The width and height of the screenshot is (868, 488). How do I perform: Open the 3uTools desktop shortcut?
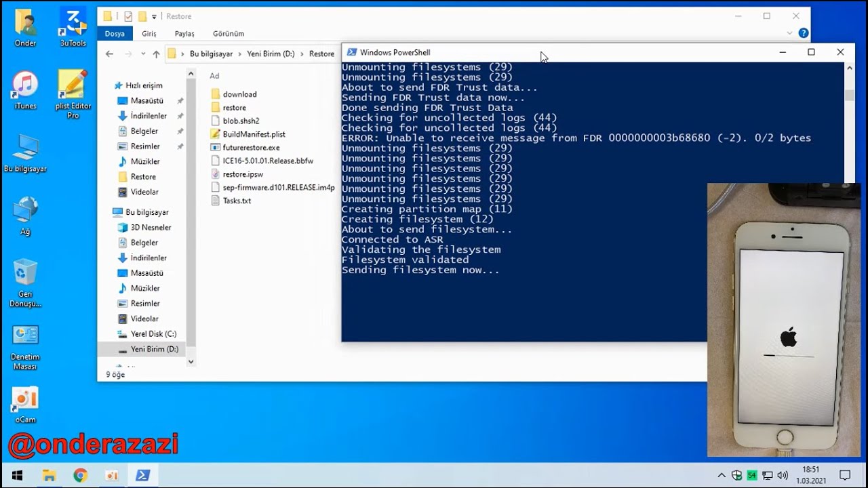click(x=73, y=27)
